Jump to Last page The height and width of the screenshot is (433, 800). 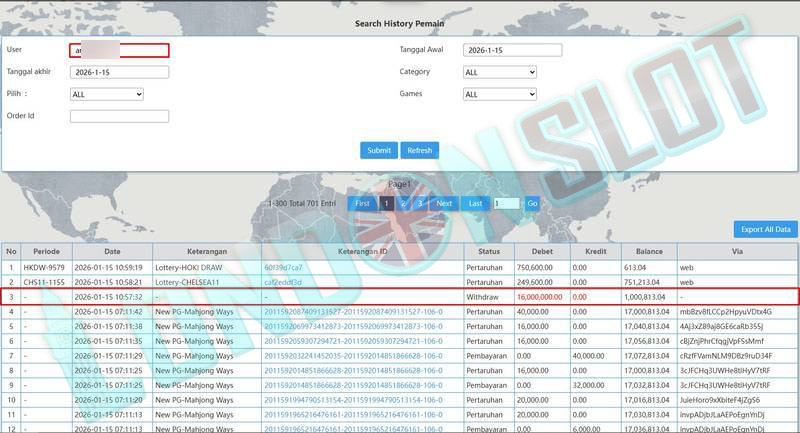coord(476,203)
